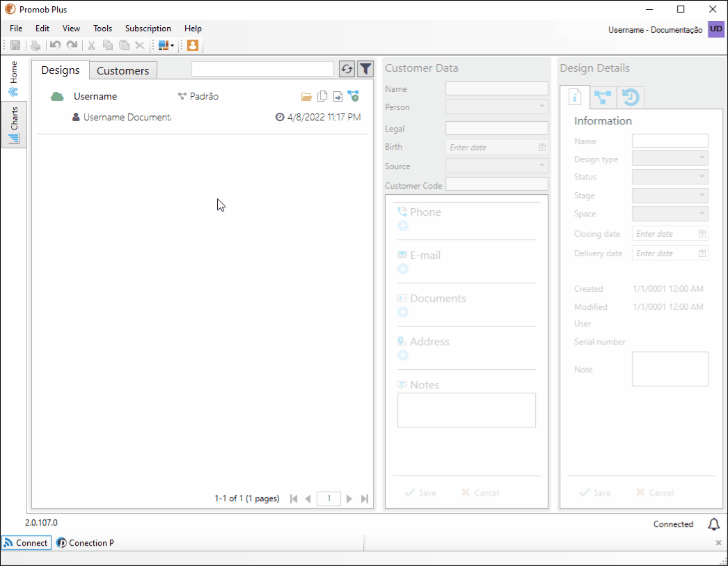The image size is (728, 566).
Task: Click the Delete X icon in the toolbar
Action: (x=140, y=45)
